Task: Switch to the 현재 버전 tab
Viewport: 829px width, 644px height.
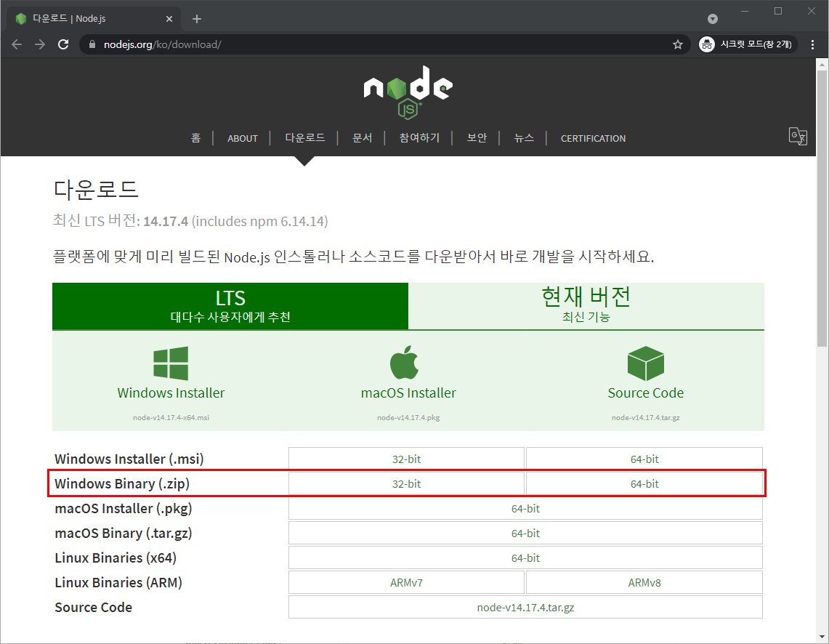Action: tap(586, 306)
